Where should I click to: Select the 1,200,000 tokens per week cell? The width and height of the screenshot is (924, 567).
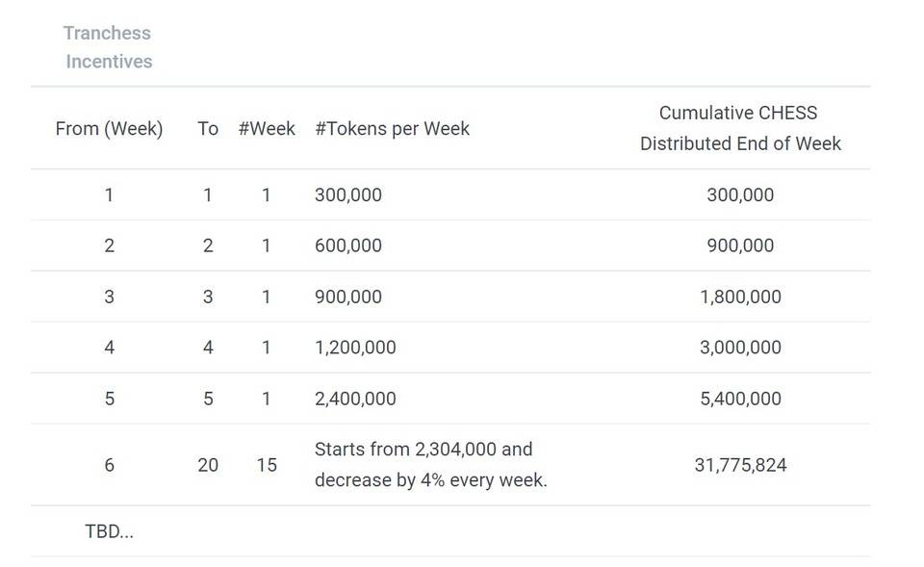[355, 348]
